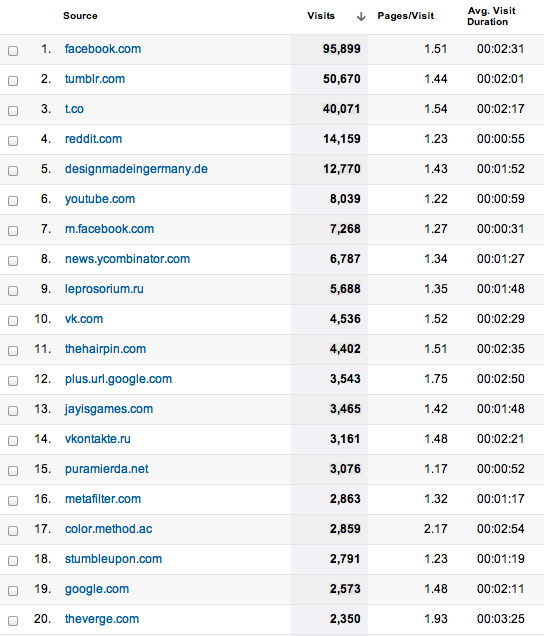
Task: Mark the vk.com row checkbox
Action: 13,321
